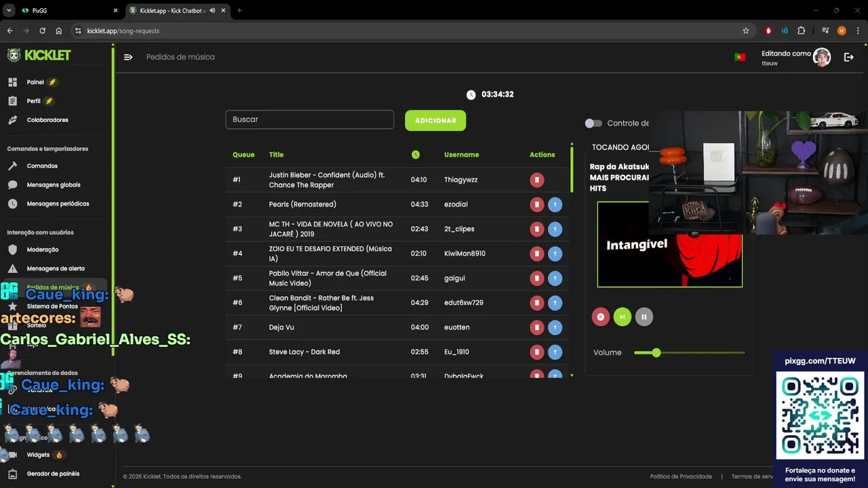Click the browser home button
Image resolution: width=868 pixels, height=488 pixels.
pos(59,30)
